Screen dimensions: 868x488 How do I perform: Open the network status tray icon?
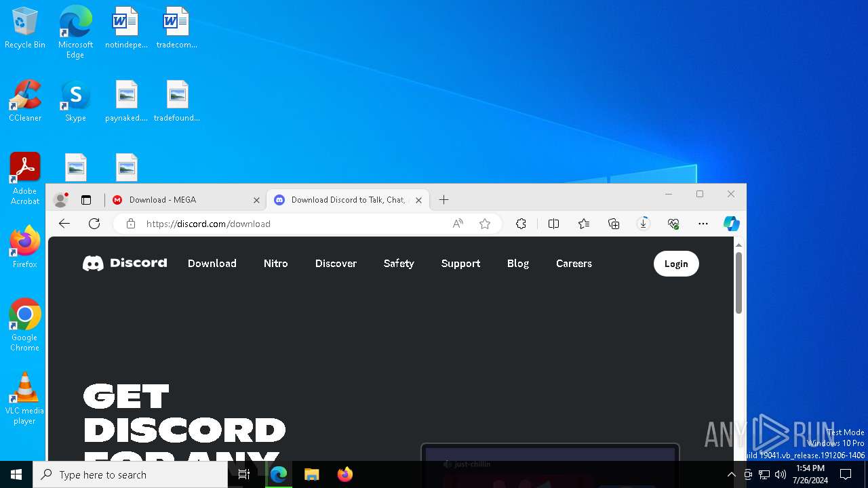click(x=764, y=474)
